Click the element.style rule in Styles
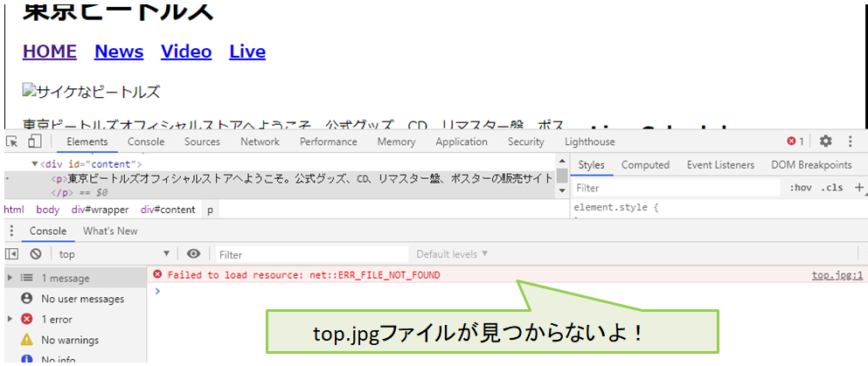 (618, 208)
